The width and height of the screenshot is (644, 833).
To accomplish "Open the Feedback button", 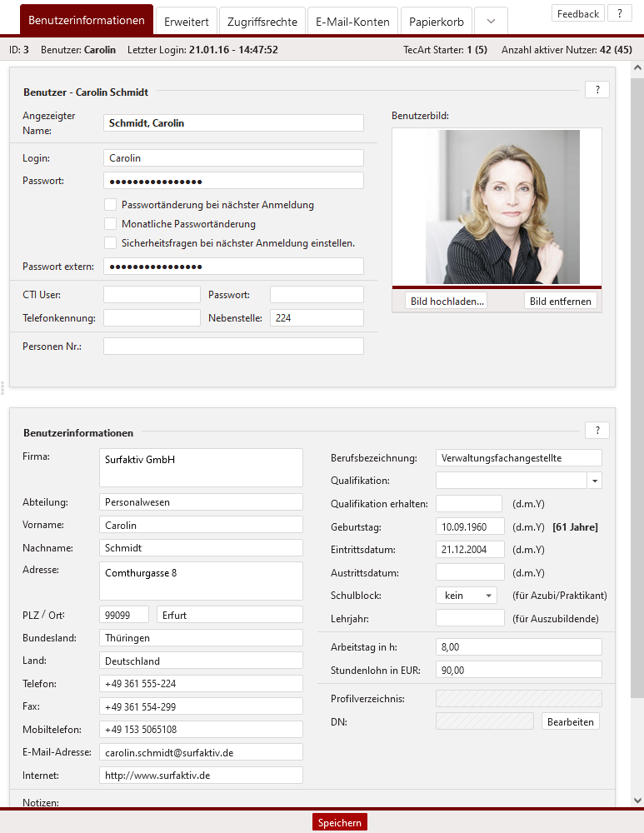I will [x=577, y=13].
